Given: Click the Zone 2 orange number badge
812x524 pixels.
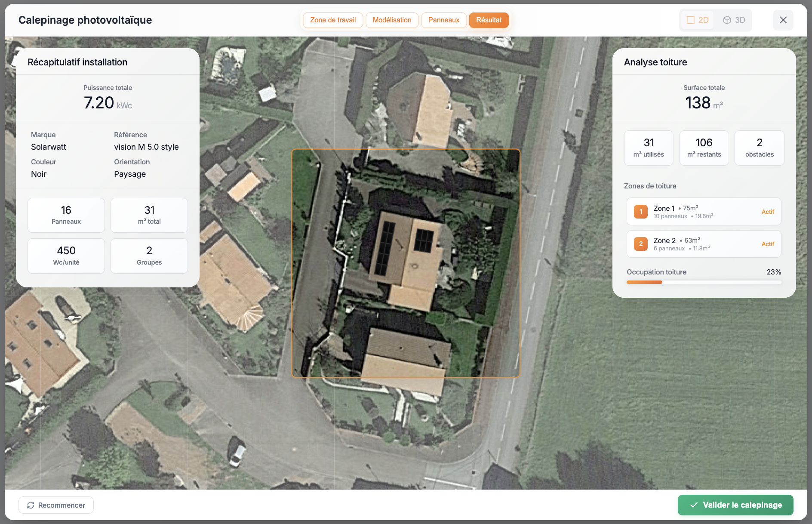Looking at the screenshot, I should tap(640, 244).
